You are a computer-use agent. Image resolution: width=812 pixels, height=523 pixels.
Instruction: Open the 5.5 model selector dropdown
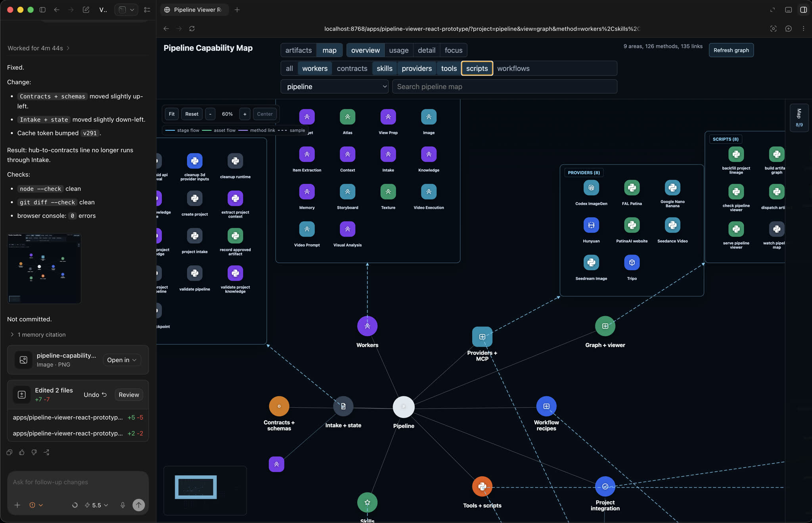[96, 505]
